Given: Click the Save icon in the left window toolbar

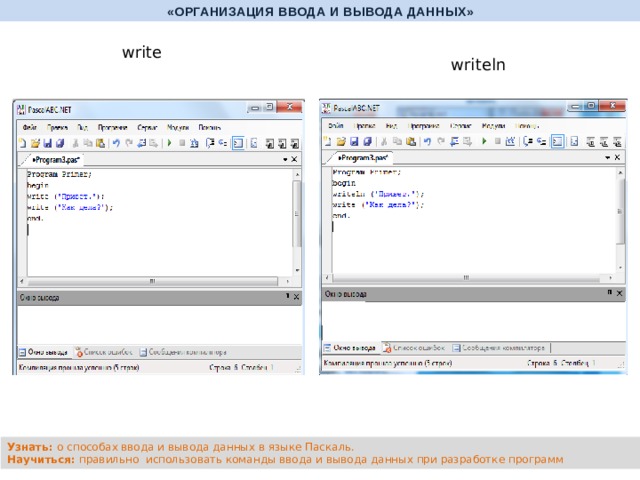Looking at the screenshot, I should point(47,143).
